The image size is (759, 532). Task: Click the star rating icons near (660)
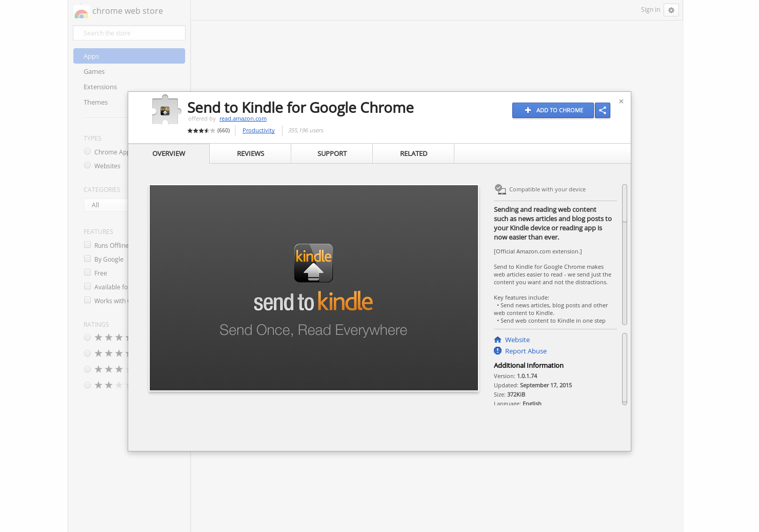point(201,130)
